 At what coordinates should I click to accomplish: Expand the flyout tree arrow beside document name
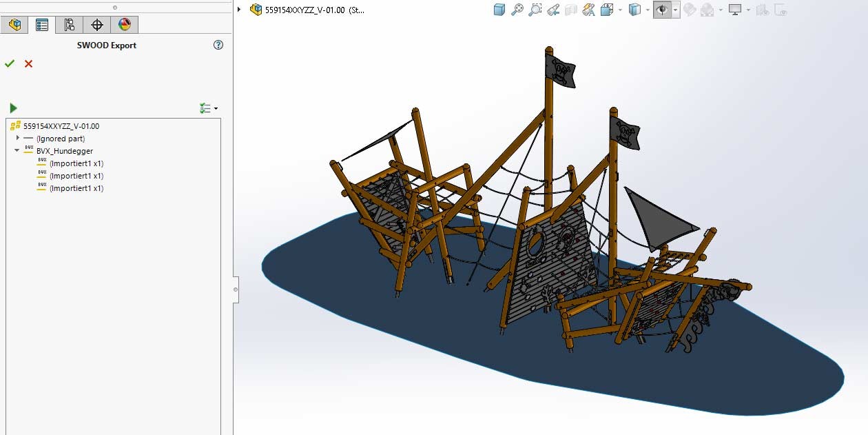(x=239, y=10)
